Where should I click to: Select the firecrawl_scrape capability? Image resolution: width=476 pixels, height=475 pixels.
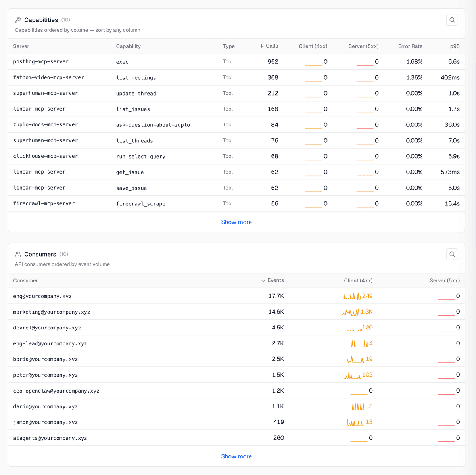pos(140,204)
